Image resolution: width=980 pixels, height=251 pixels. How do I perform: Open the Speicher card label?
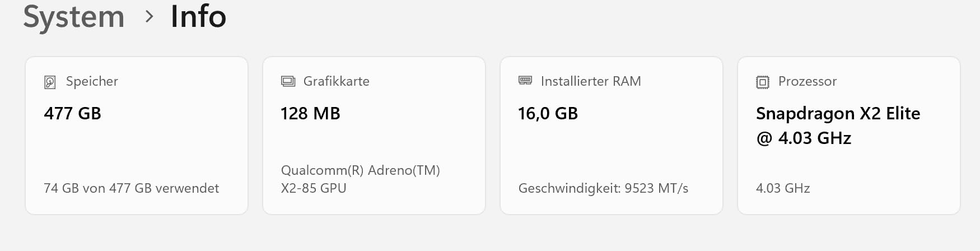92,81
